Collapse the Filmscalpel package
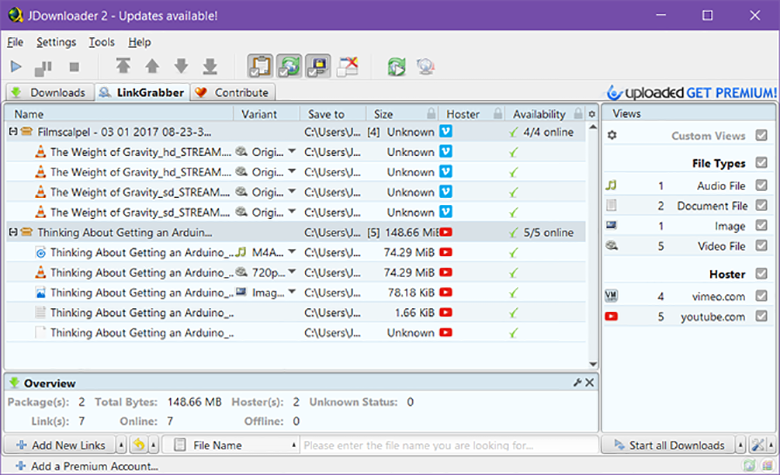Viewport: 780px width, 475px height. (13, 132)
